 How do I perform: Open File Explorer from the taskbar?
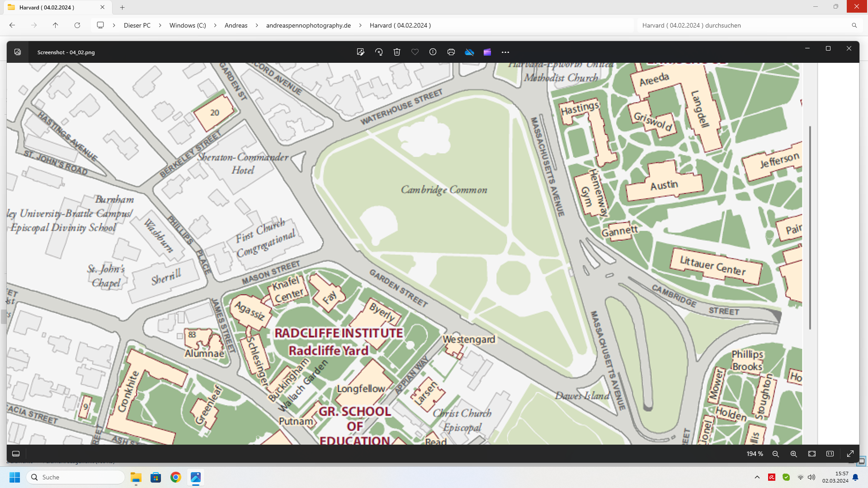[x=136, y=477]
